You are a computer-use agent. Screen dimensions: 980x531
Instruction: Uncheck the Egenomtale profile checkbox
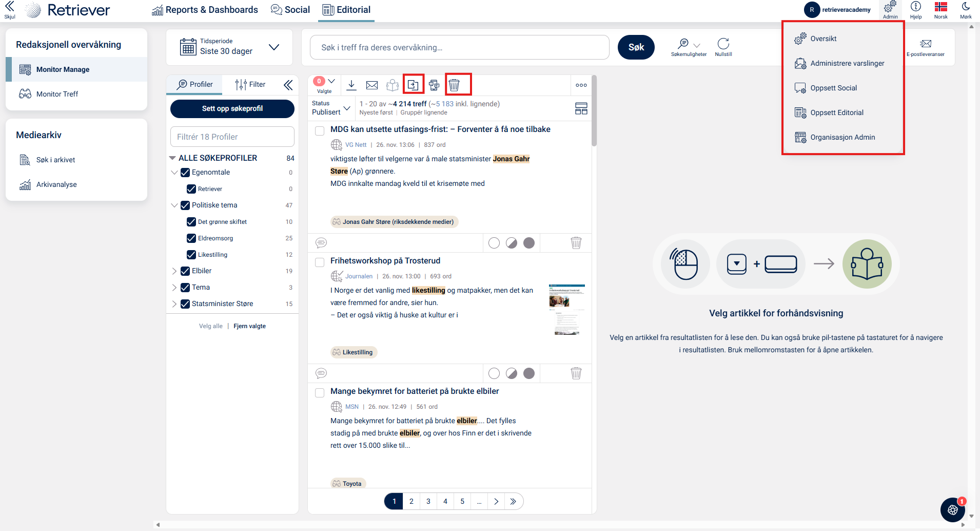point(185,173)
